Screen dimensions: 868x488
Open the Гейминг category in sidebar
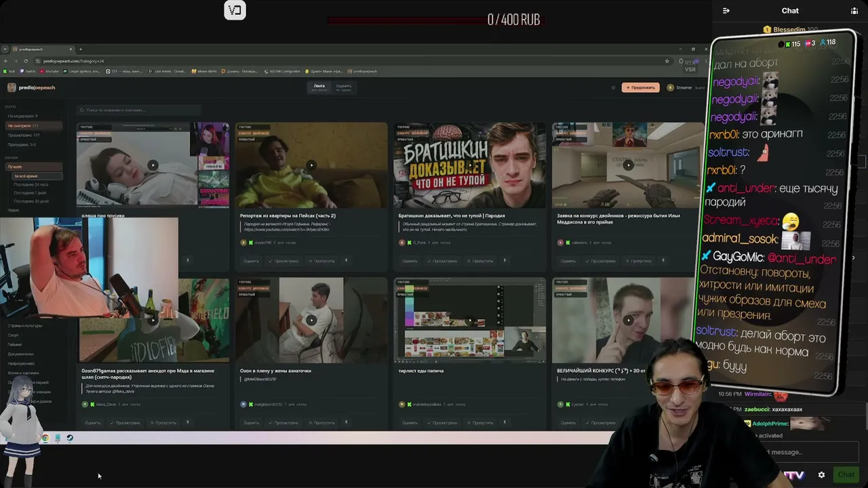pos(15,344)
